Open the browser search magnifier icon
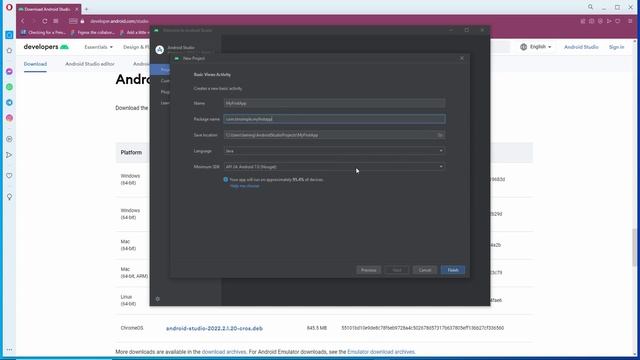Viewport: 640px width, 360px height. click(590, 7)
